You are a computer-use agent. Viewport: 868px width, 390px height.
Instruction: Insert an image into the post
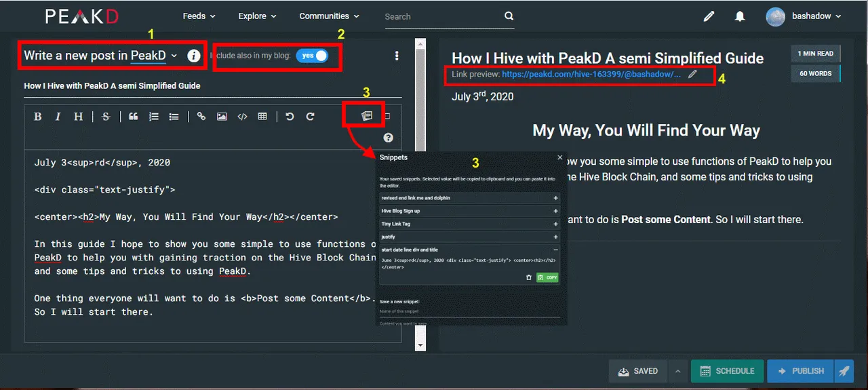[222, 117]
